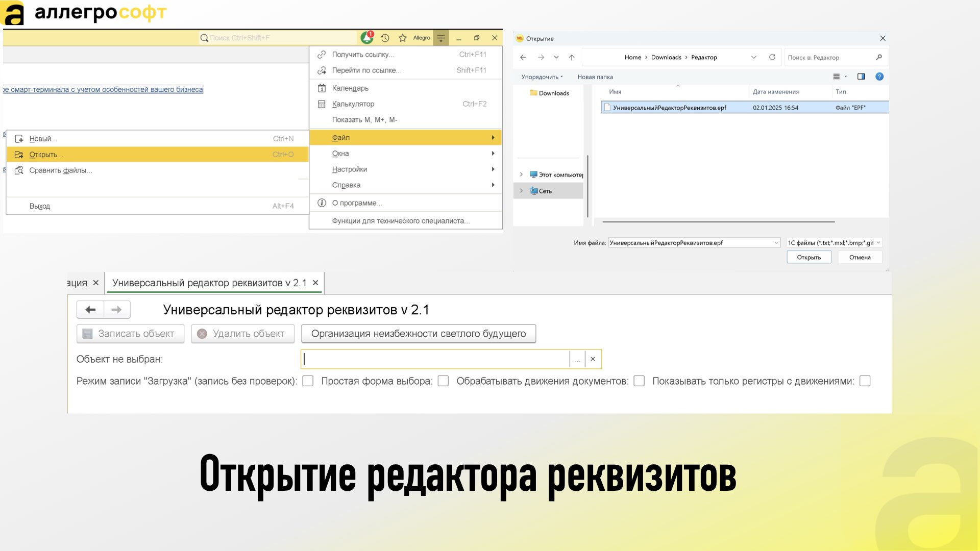Refresh the folder view in the Открытие dialog

[772, 57]
